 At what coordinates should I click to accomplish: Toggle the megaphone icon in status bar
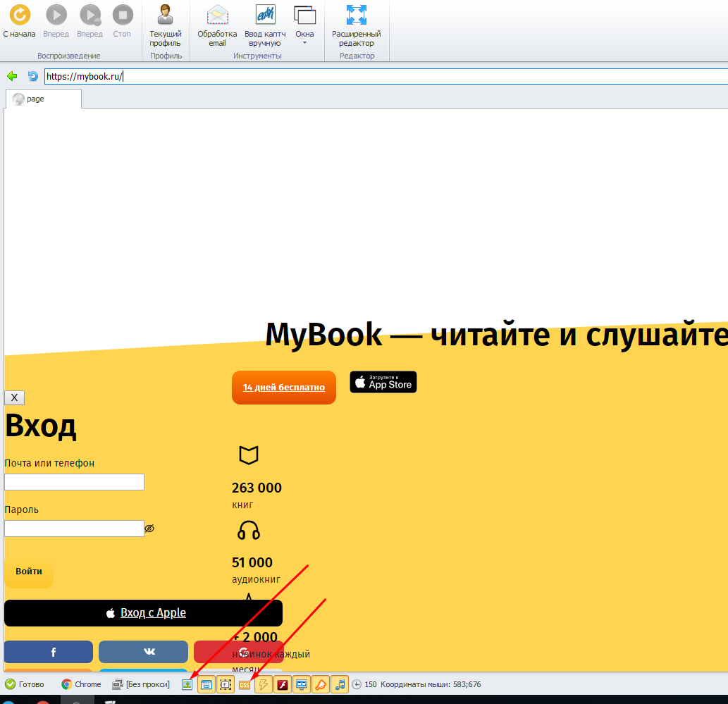coord(321,684)
